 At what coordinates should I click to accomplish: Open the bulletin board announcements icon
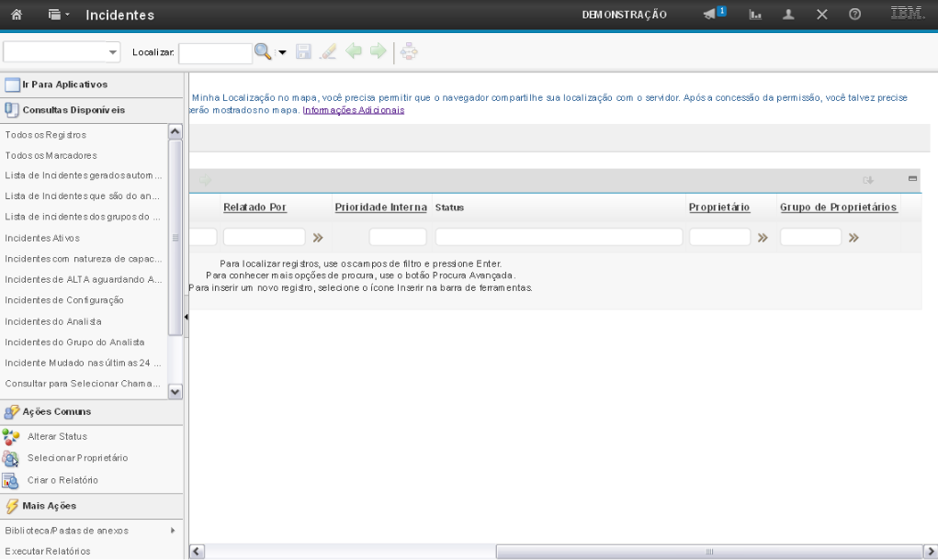click(x=714, y=15)
